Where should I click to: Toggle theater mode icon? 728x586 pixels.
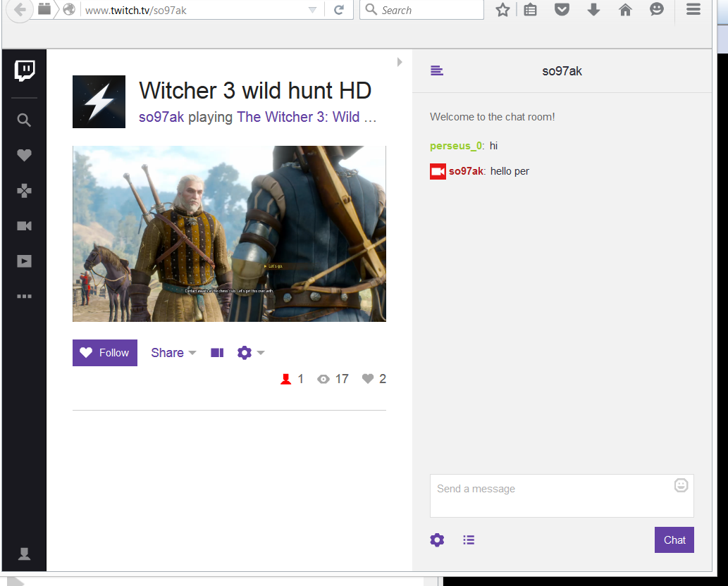(x=217, y=353)
